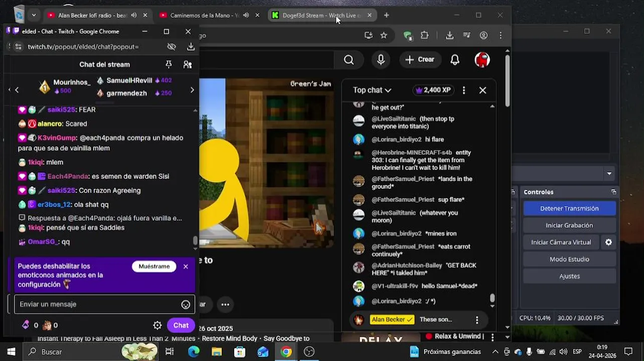
Task: Search with voice microphone on YouTube
Action: 381,60
